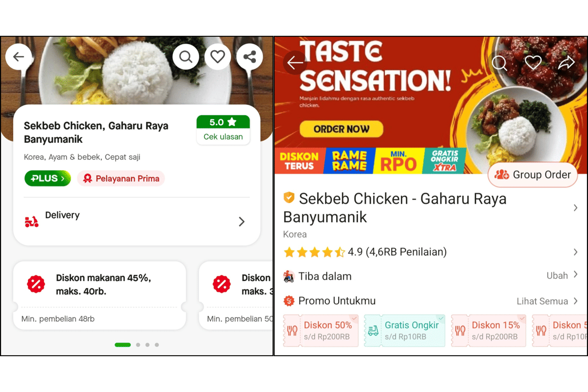Click the verified shield badge beside Sekbeb Chicken
Viewport: 588px width, 392px height.
pyautogui.click(x=288, y=198)
